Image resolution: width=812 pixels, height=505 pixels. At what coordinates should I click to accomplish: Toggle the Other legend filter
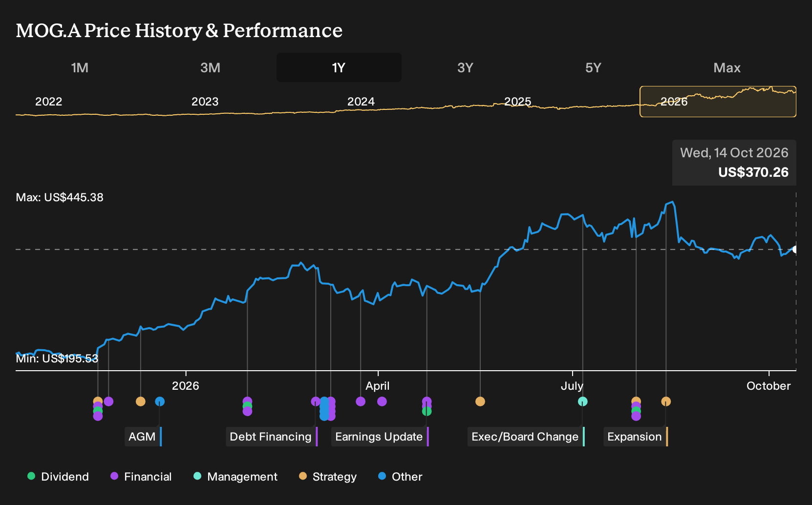click(400, 477)
